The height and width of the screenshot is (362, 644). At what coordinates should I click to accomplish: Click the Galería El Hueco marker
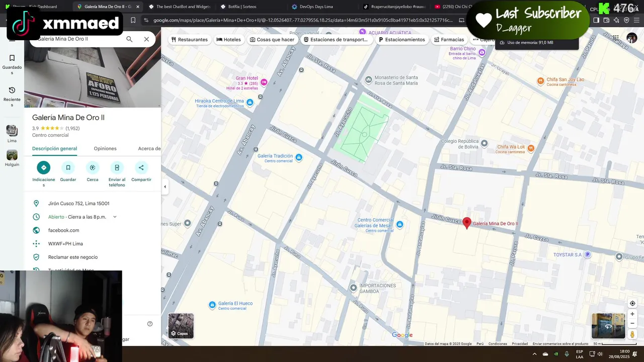[x=213, y=305]
